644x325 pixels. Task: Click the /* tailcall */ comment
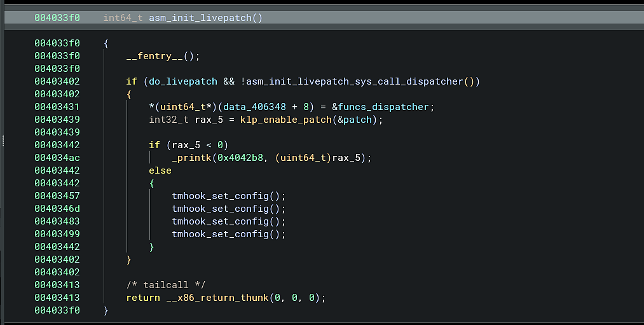coord(166,285)
